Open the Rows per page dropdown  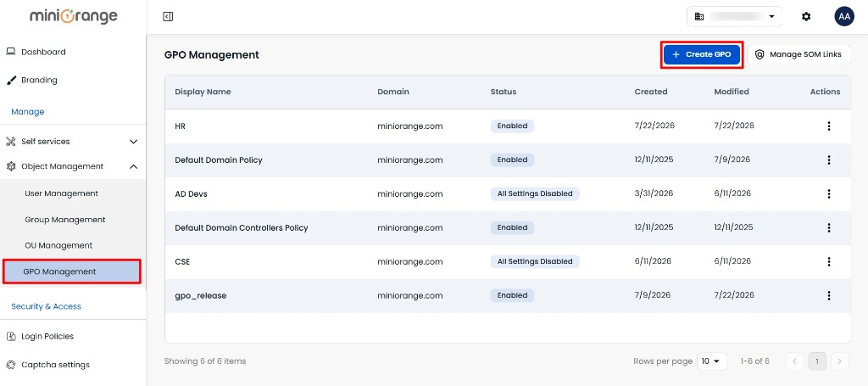(x=712, y=361)
